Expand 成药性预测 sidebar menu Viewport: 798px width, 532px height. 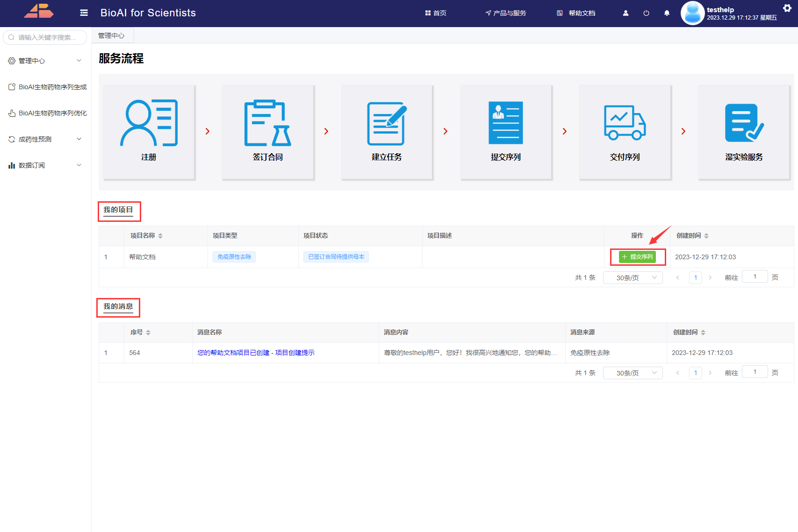(x=45, y=139)
